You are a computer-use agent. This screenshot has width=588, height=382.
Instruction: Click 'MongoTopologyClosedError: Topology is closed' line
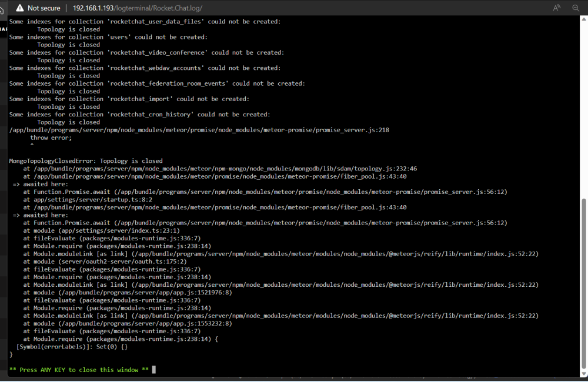[x=86, y=161]
